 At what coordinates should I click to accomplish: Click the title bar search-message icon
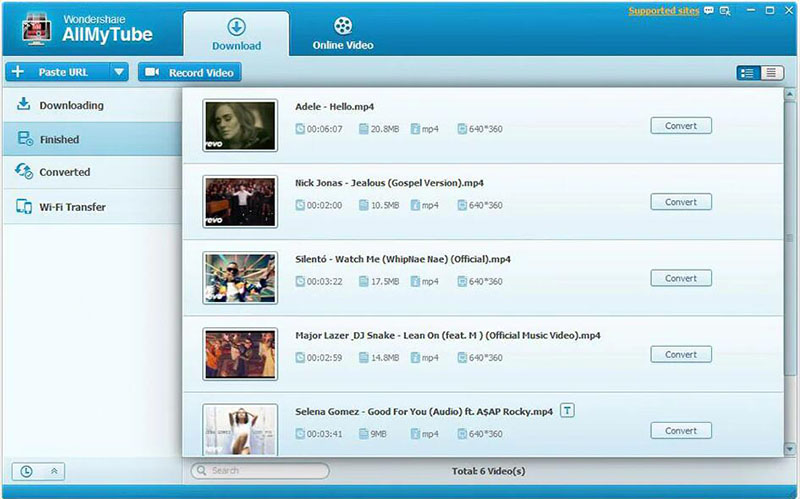pos(725,11)
